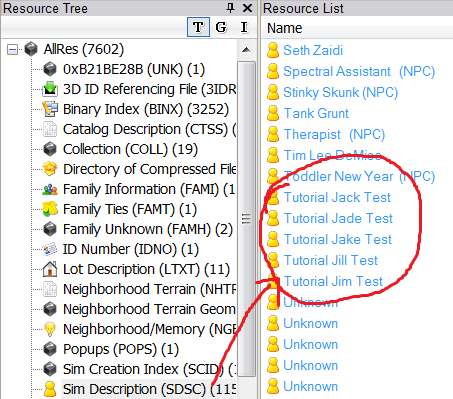This screenshot has width=453, height=399.
Task: Click the person icon beside Therapist (NPC)
Action: [273, 134]
